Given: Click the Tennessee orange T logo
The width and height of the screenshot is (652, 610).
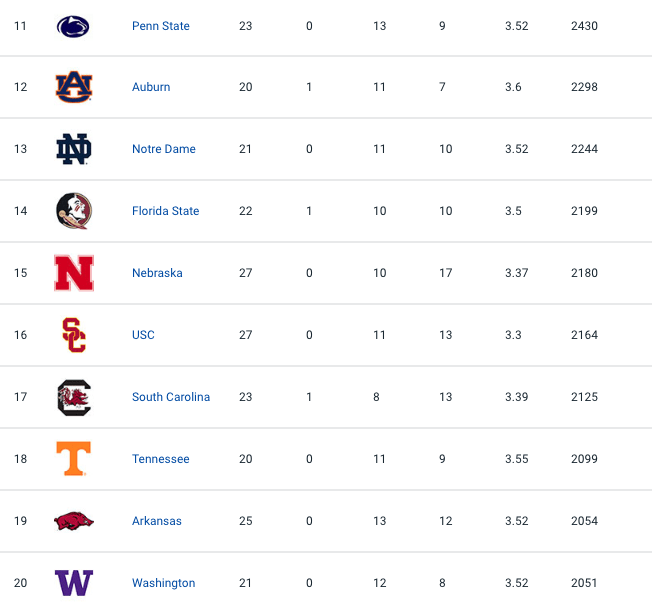Looking at the screenshot, I should (74, 459).
